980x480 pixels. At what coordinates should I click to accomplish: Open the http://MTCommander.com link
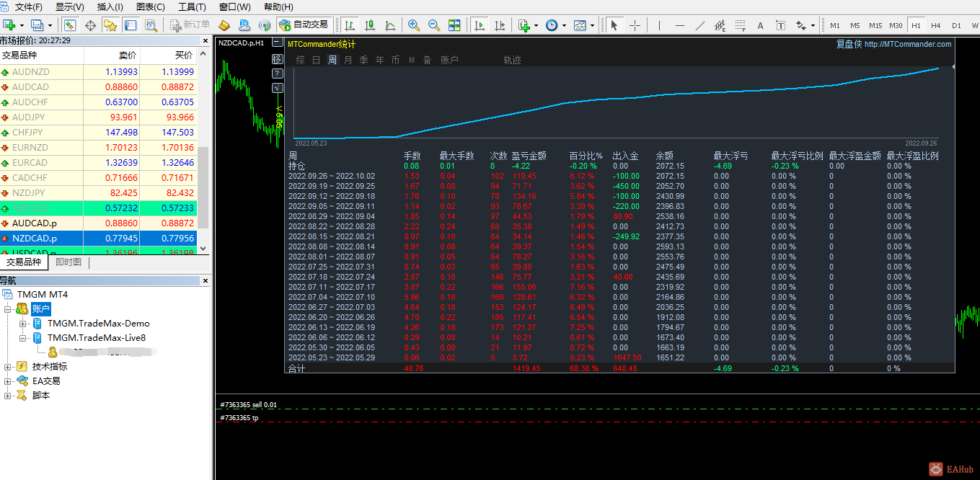(x=908, y=44)
